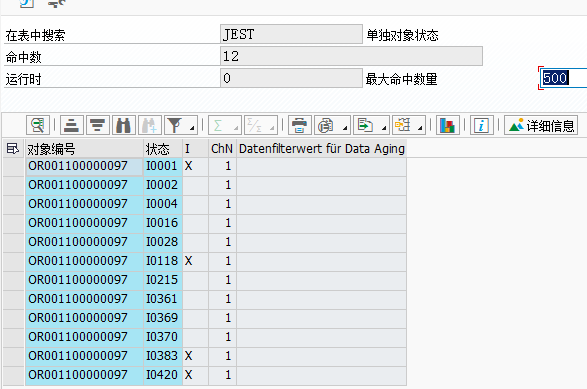Open the Views dropdown arrow
Image resolution: width=587 pixels, height=389 pixels.
tap(345, 128)
